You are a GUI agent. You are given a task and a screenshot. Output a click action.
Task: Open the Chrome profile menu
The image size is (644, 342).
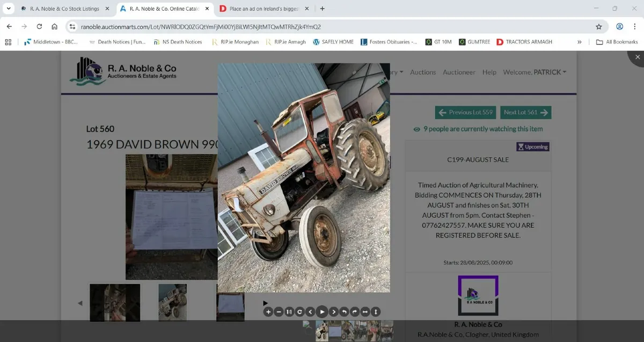tap(620, 26)
